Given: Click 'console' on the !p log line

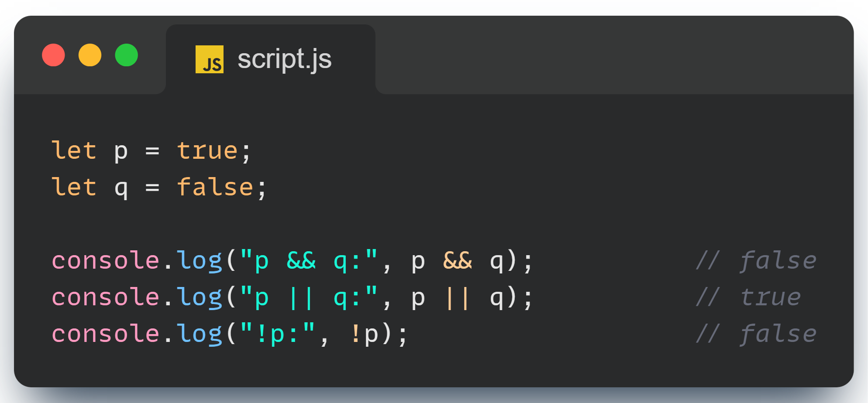Looking at the screenshot, I should pos(105,334).
